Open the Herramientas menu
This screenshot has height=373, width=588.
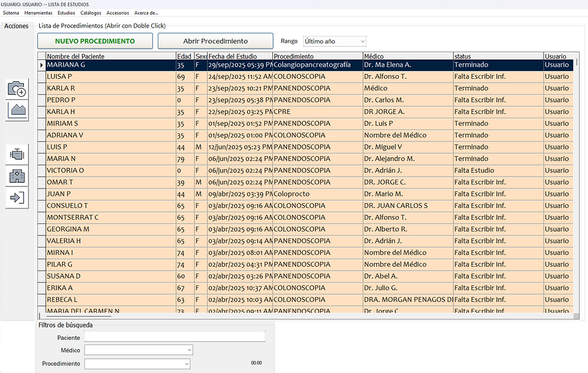tap(38, 13)
